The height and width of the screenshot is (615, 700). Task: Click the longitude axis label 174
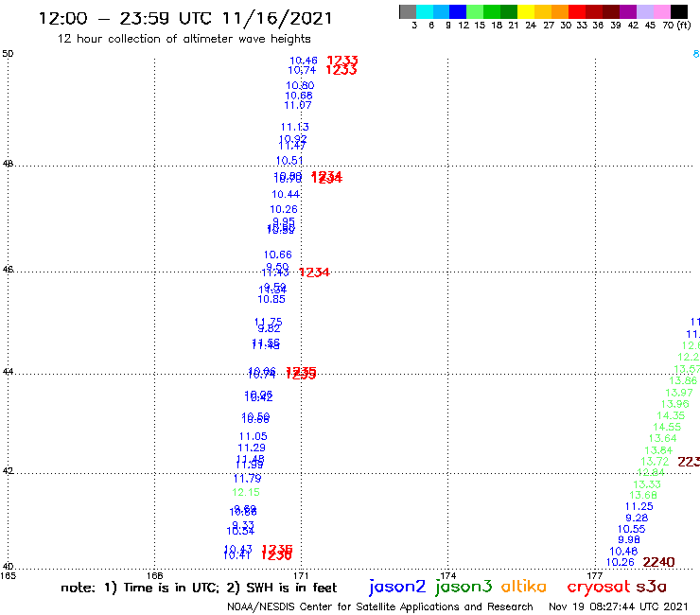point(447,575)
